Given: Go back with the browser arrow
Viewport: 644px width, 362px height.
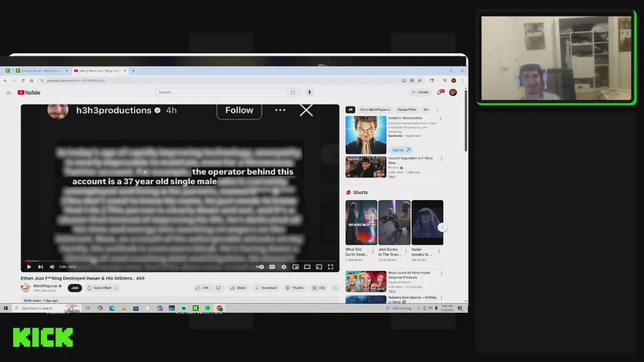Looking at the screenshot, I should 6,80.
